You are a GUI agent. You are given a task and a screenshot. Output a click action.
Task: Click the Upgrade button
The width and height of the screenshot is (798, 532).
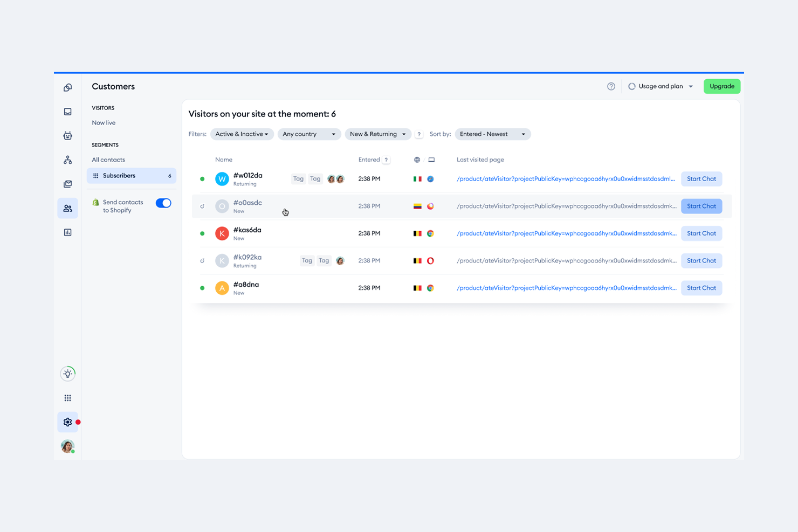pos(721,86)
